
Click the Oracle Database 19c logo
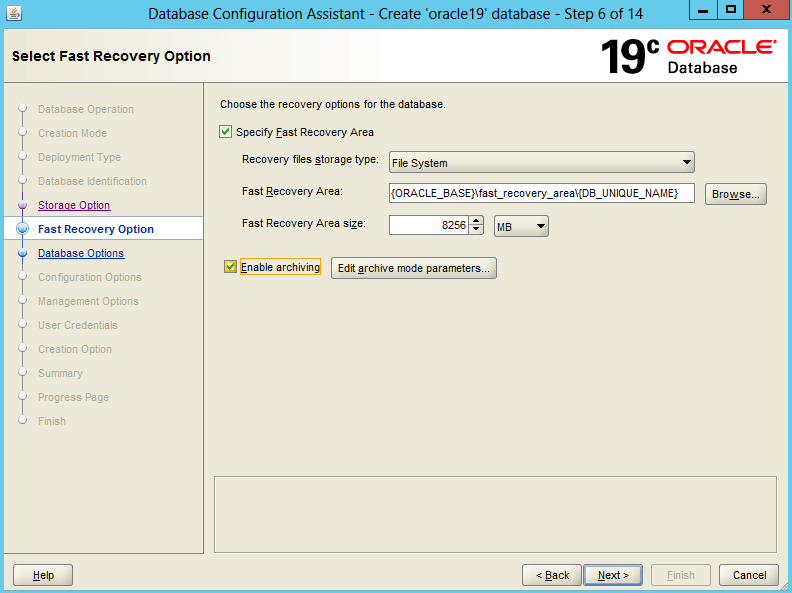point(688,57)
